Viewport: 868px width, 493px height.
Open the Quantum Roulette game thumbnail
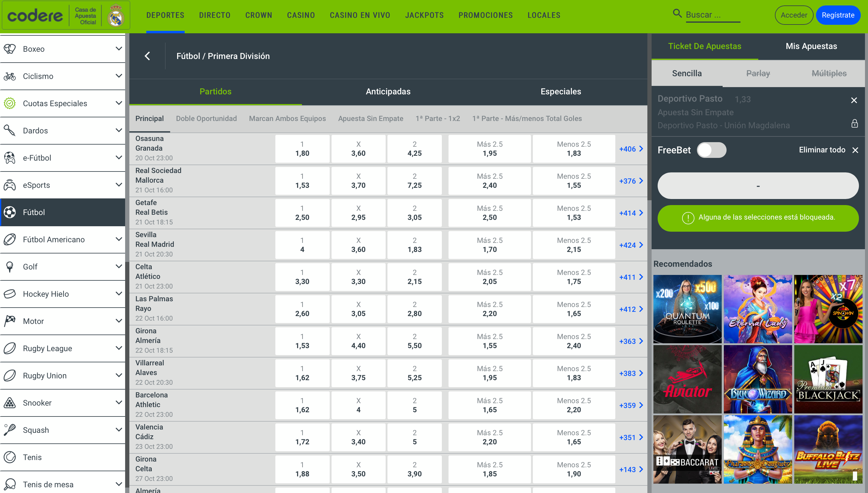pos(687,309)
